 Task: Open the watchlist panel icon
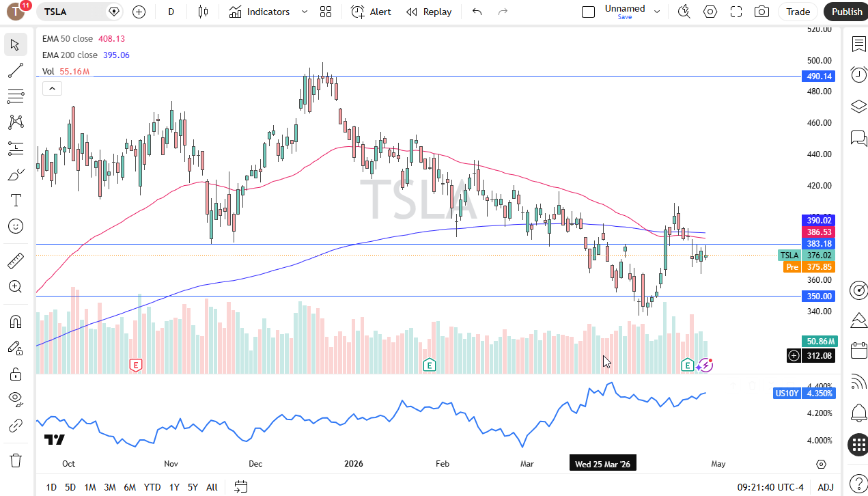point(858,44)
